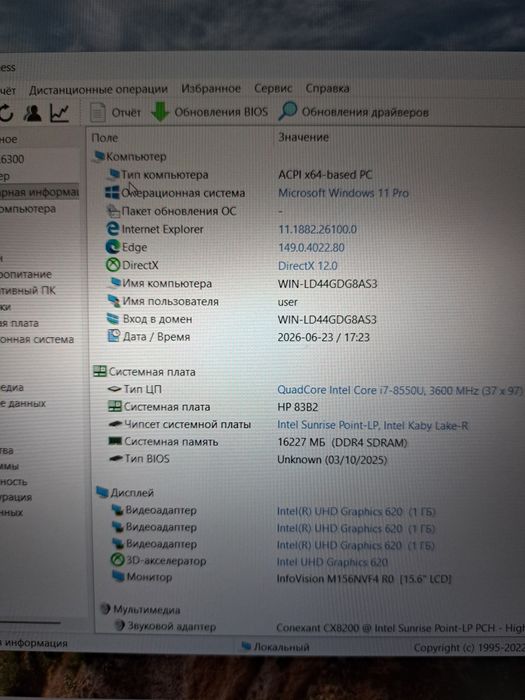
Task: Click the Отчёт report button
Action: 115,112
